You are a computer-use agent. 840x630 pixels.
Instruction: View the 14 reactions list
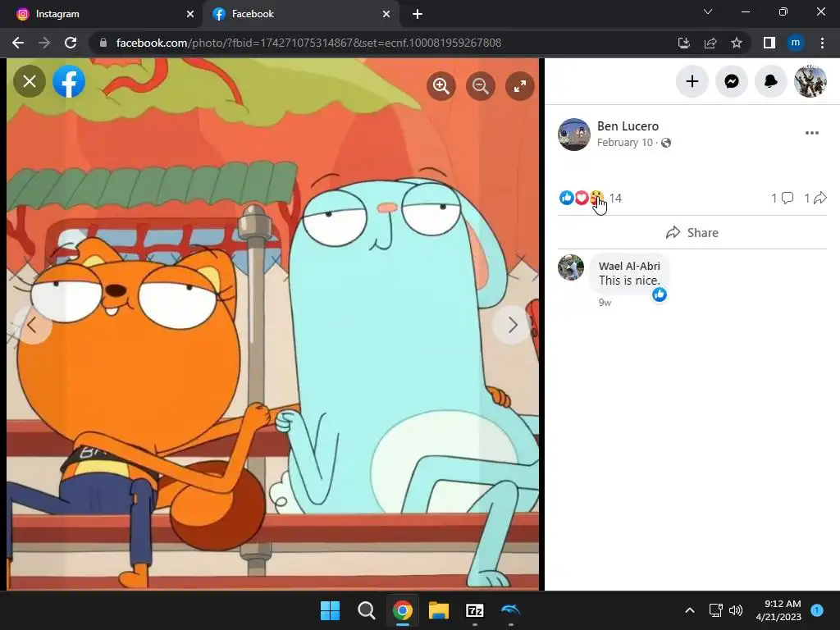click(x=615, y=199)
